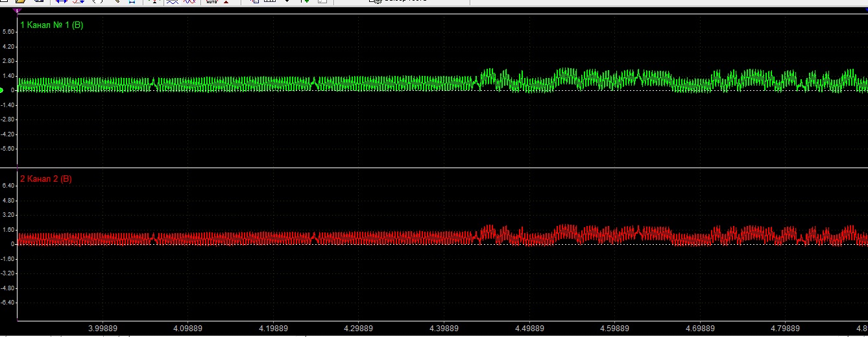Click the 1.40 value on channel 1 scale
Image resolution: width=868 pixels, height=337 pixels.
pyautogui.click(x=8, y=75)
